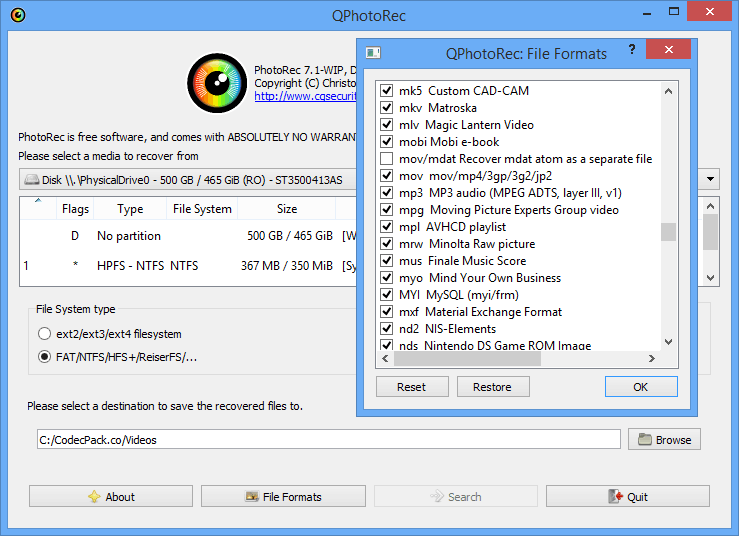Click the partition table scrollbar thumb

click(710, 232)
